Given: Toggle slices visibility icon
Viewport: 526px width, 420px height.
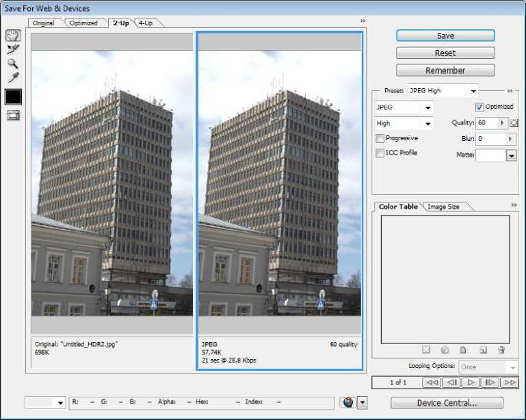Looking at the screenshot, I should (x=13, y=115).
